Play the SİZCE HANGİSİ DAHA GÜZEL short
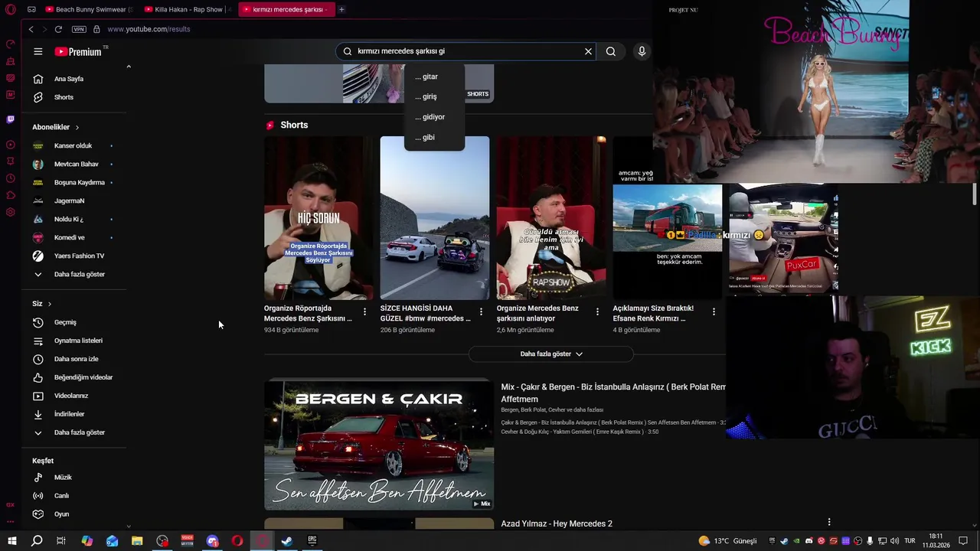The image size is (980, 551). (435, 218)
